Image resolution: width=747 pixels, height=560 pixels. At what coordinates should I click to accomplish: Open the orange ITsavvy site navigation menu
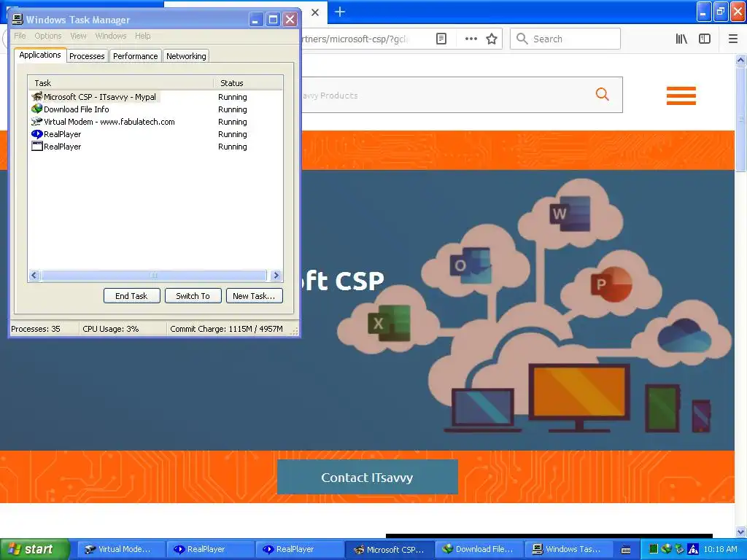point(681,96)
